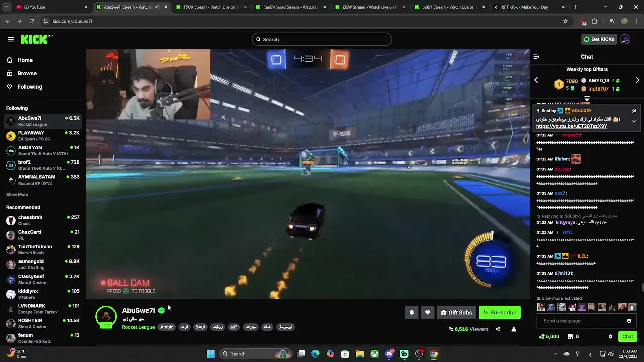Share the stream via share icon
The image size is (644, 362).
point(498,329)
